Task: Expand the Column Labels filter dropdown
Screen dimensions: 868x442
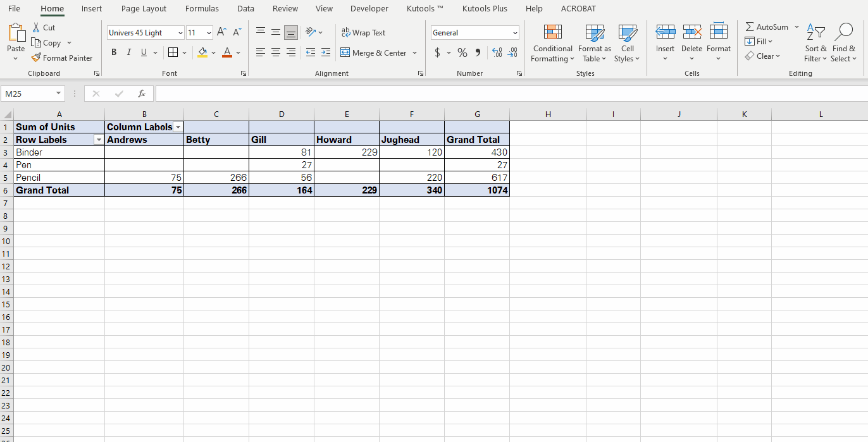Action: pyautogui.click(x=178, y=127)
